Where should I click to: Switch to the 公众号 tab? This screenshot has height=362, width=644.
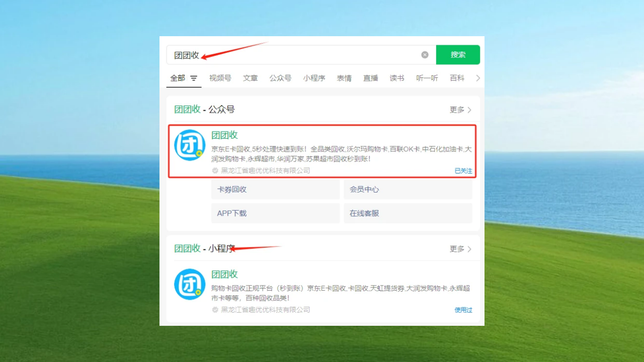coord(280,78)
